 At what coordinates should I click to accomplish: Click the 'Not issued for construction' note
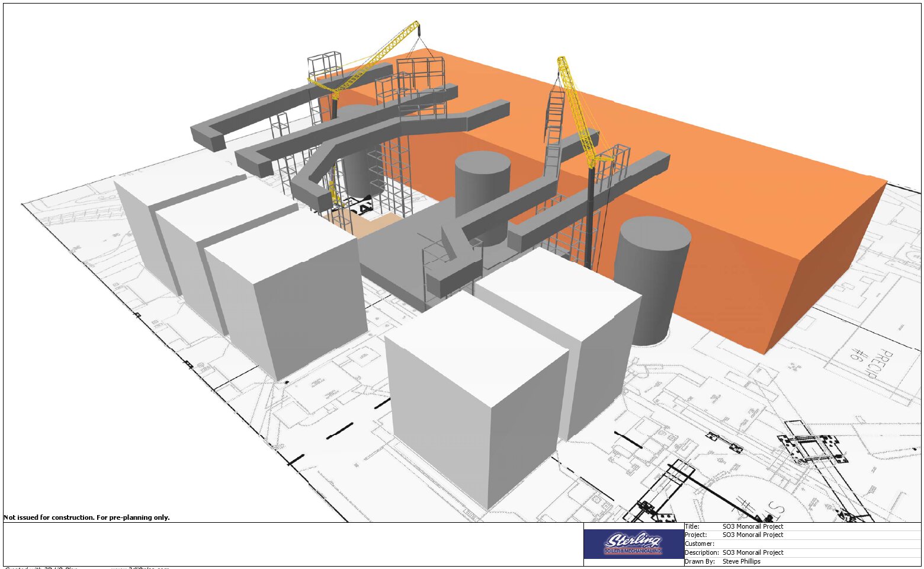tap(87, 517)
